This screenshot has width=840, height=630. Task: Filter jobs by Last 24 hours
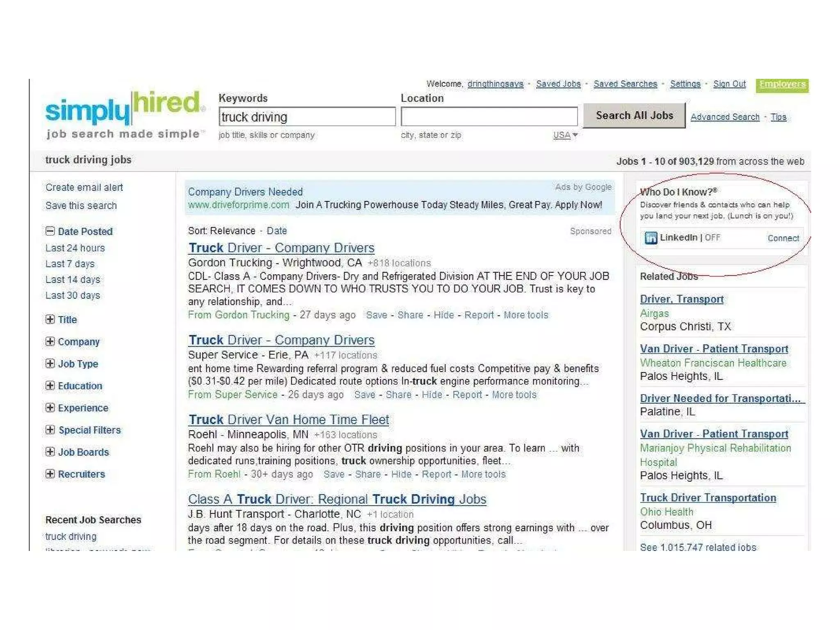(75, 248)
